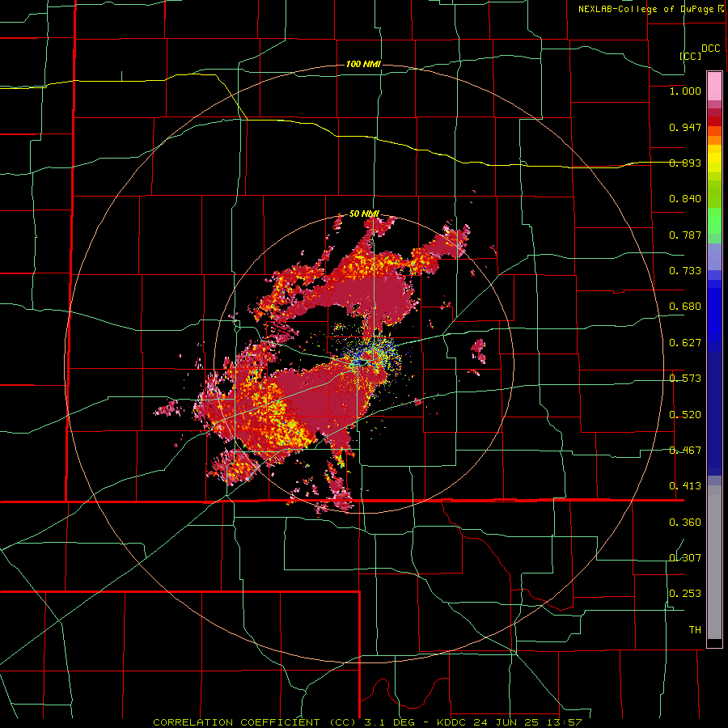This screenshot has height=728, width=728.
Task: Pick the gray lower section of color scale
Action: [x=714, y=562]
